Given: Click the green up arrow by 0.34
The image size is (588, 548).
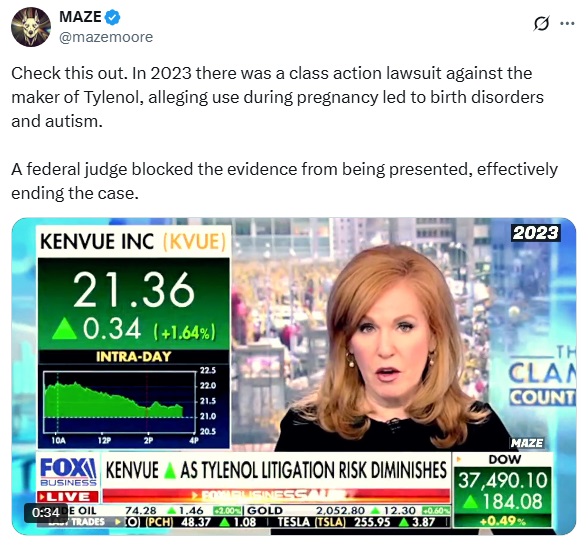Looking at the screenshot, I should pyautogui.click(x=67, y=329).
